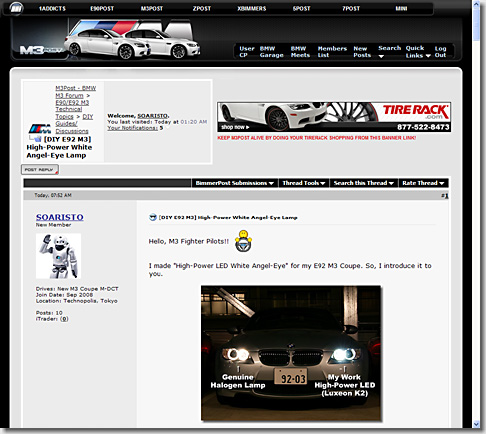
Task: Expand the Quick Links dropdown
Action: (x=418, y=52)
